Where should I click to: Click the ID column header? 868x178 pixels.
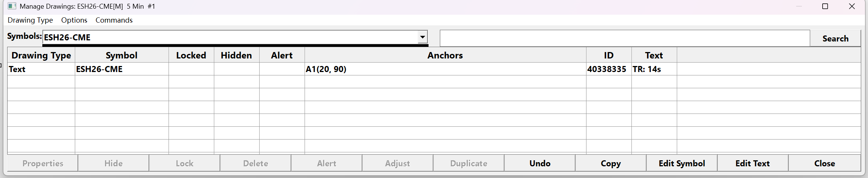pyautogui.click(x=608, y=55)
